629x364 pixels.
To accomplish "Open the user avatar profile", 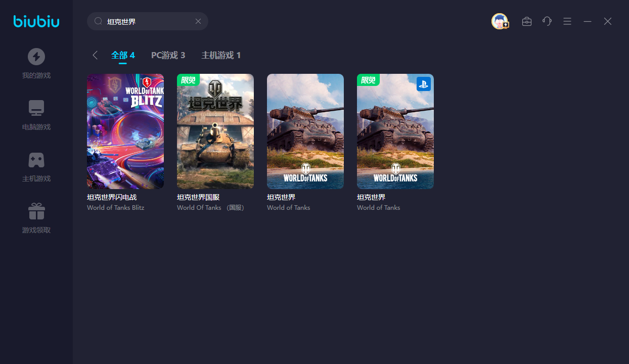I will 500,21.
